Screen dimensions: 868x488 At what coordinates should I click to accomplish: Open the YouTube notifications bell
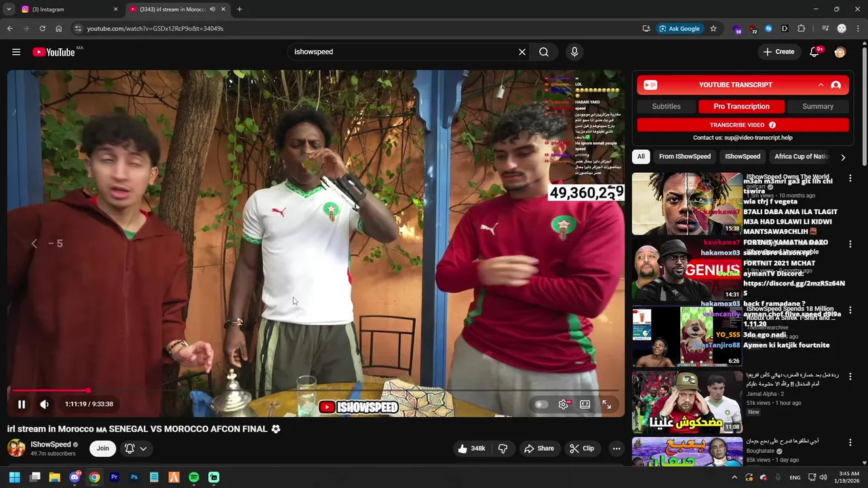[814, 52]
